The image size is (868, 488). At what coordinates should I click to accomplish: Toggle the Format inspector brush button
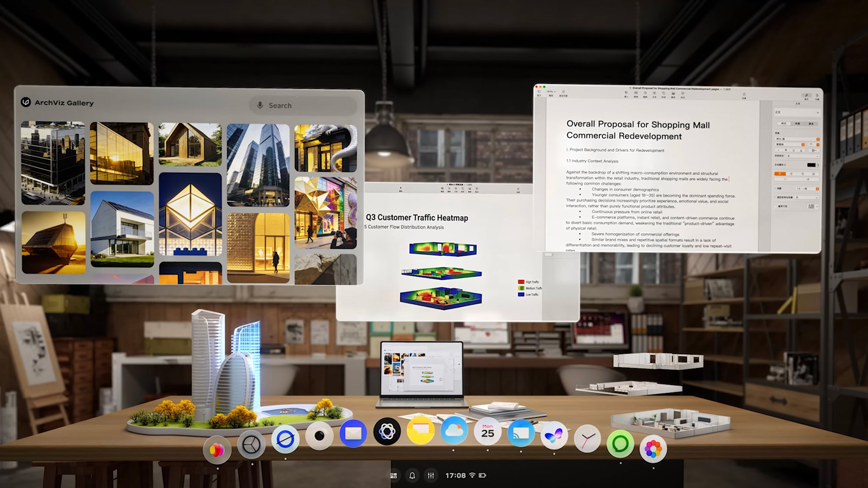click(806, 95)
